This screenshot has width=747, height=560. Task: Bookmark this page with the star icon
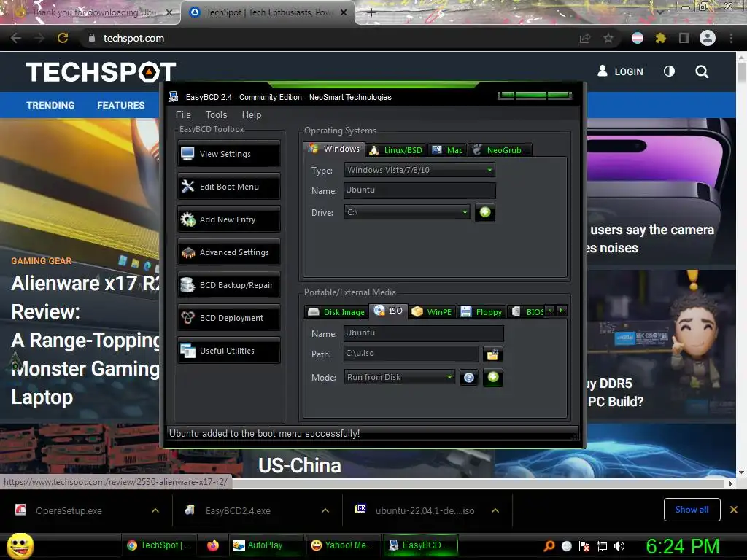(608, 38)
